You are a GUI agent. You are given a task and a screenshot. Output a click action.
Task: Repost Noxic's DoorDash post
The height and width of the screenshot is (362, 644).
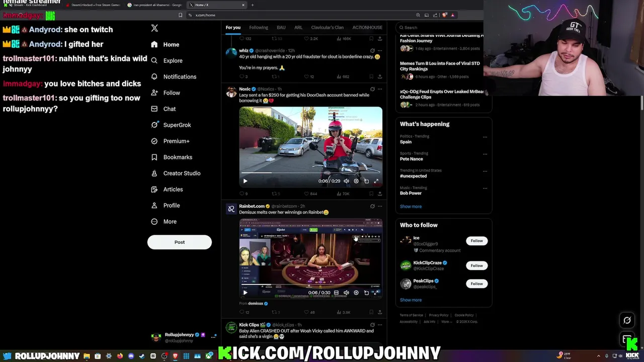[275, 194]
